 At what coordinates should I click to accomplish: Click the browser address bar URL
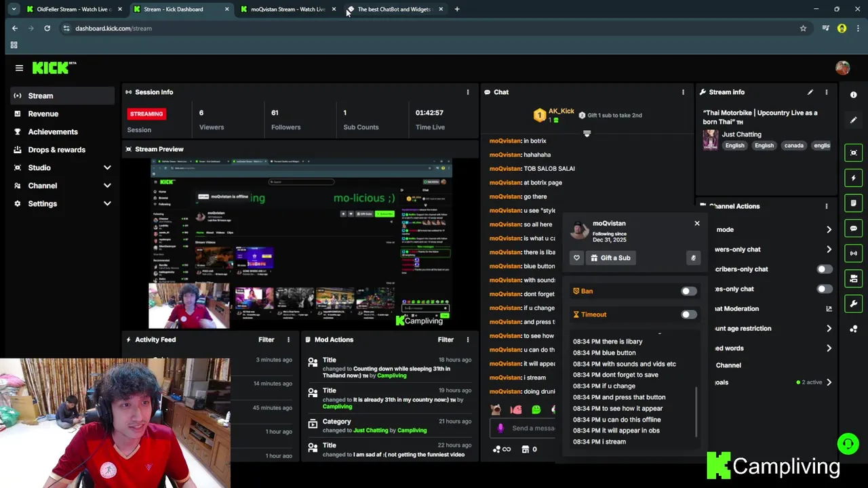point(113,28)
